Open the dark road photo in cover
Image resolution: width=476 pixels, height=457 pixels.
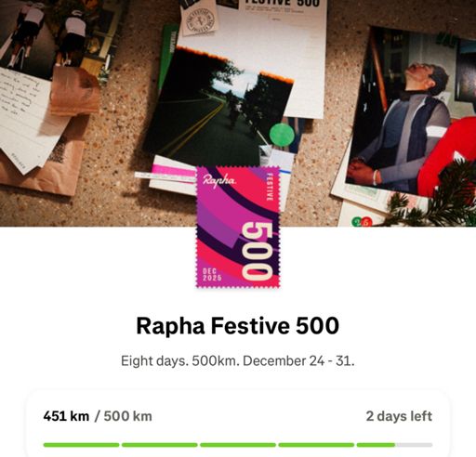(217, 107)
